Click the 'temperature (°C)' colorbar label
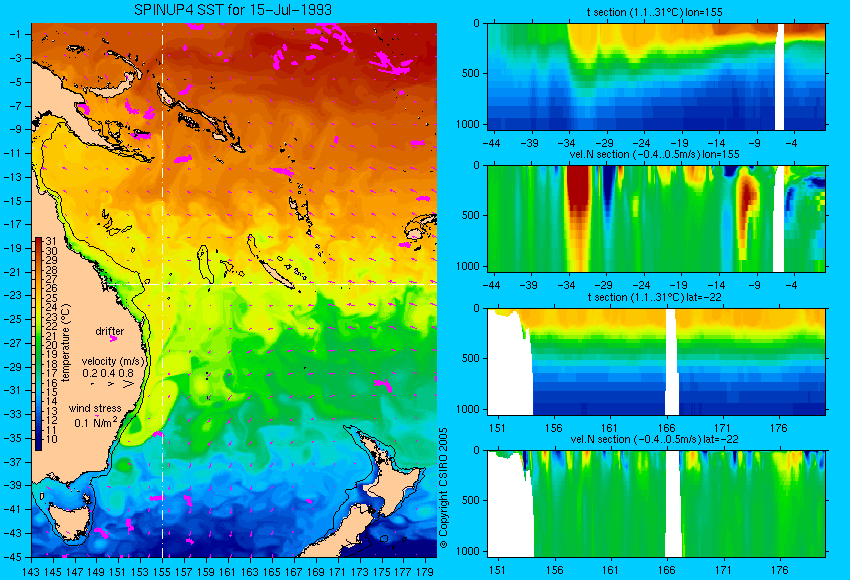This screenshot has width=850, height=580. pos(66,343)
